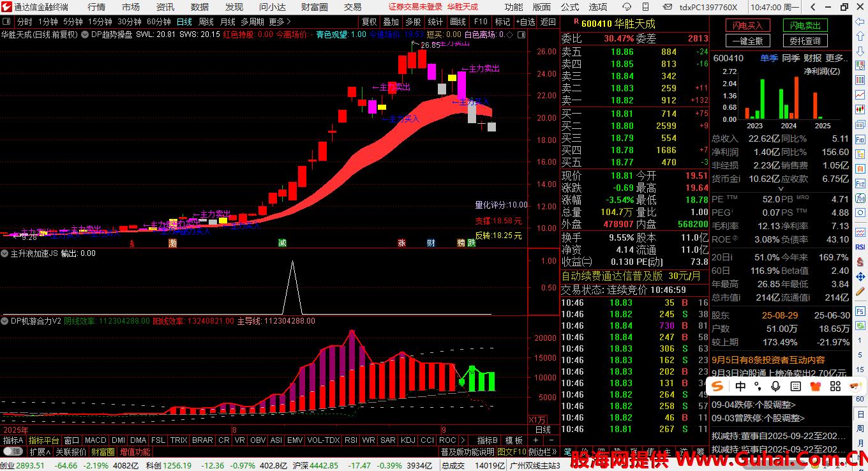Image resolution: width=868 pixels, height=471 pixels.
Task: Click the indicator tabs right arrow after ROC
Action: point(464,440)
